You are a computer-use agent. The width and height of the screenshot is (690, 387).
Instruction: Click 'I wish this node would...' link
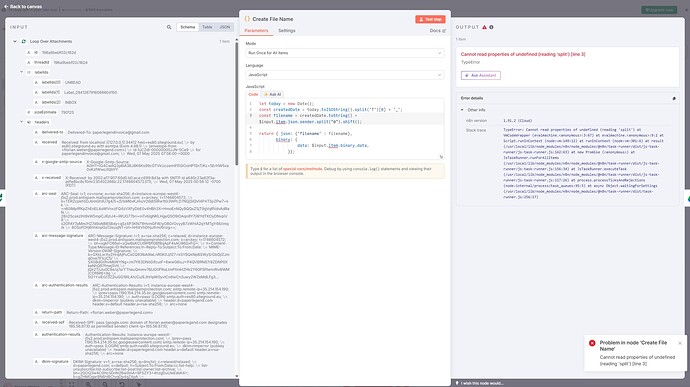[x=479, y=383]
